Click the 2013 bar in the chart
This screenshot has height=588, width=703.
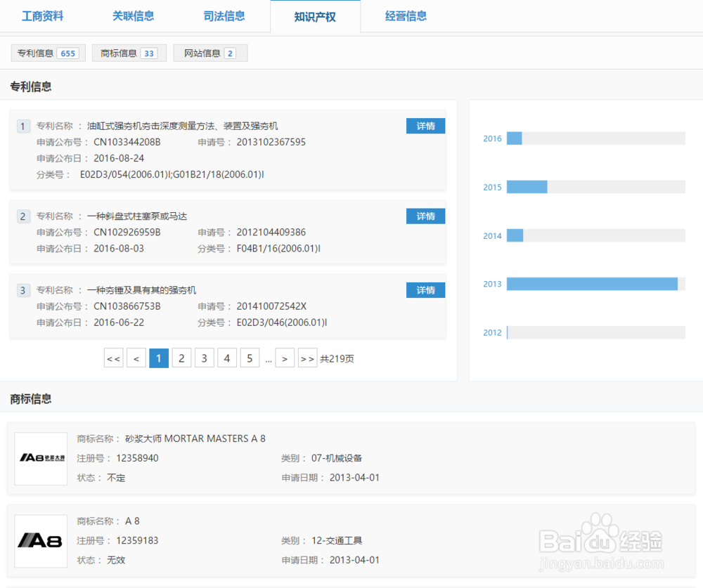593,283
